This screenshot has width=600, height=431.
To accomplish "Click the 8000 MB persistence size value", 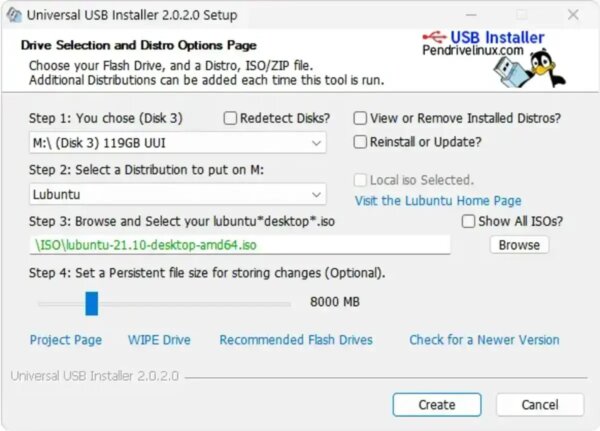I will [335, 302].
